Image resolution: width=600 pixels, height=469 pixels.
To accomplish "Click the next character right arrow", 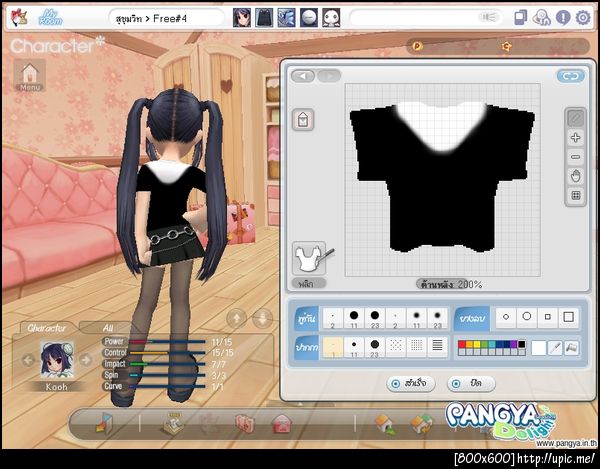I will tap(86, 360).
